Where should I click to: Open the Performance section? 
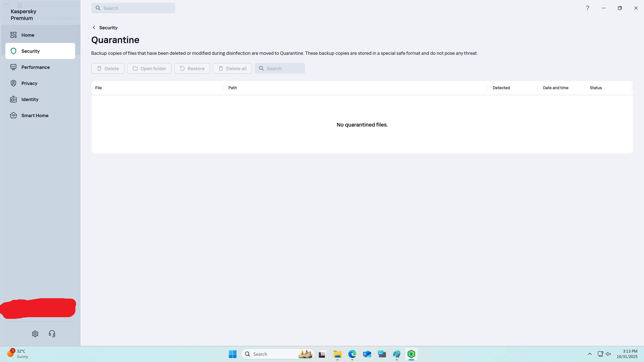click(40, 67)
